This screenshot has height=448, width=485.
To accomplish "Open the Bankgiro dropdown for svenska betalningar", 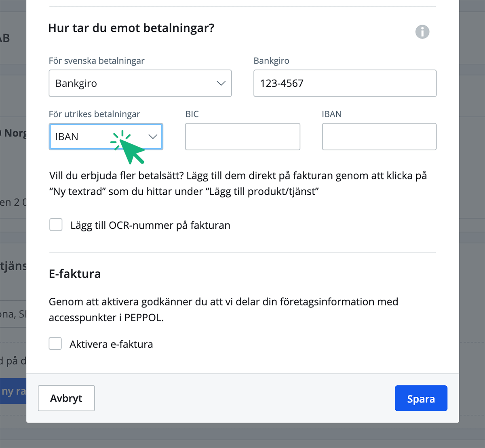I will click(x=140, y=83).
